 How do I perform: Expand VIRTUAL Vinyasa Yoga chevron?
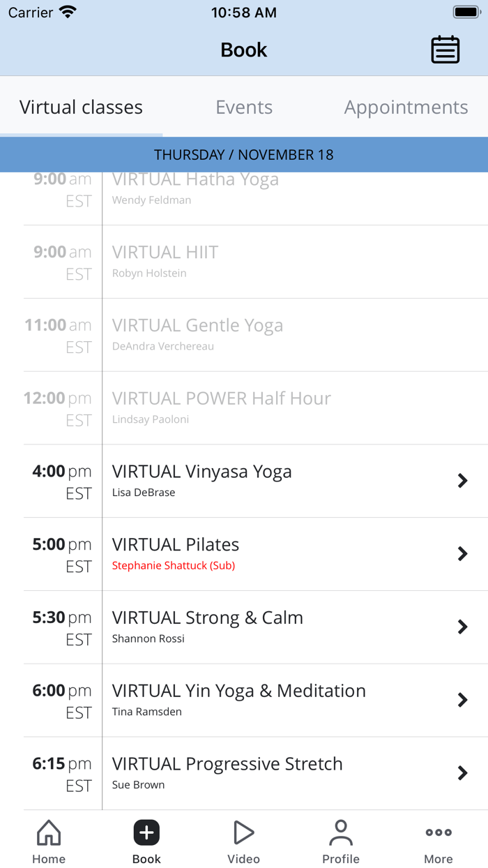[x=462, y=481]
